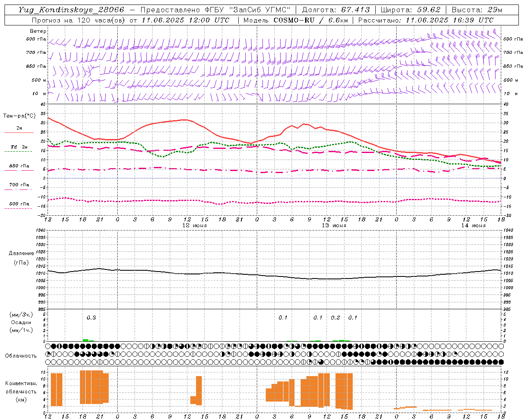Click the 700 гПа wind level label on right
525x420 pixels.
tap(513, 52)
